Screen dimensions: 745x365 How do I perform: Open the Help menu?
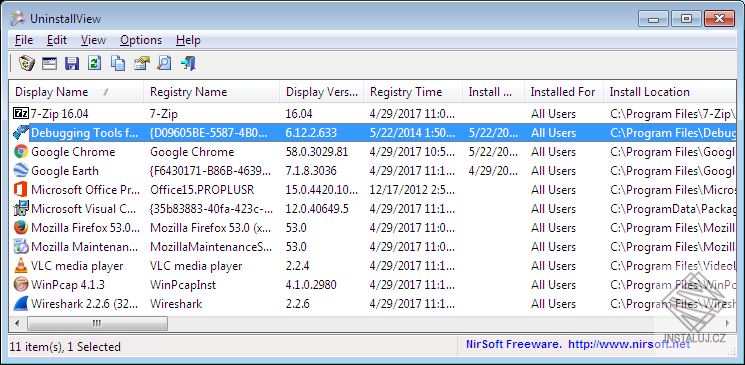click(188, 40)
